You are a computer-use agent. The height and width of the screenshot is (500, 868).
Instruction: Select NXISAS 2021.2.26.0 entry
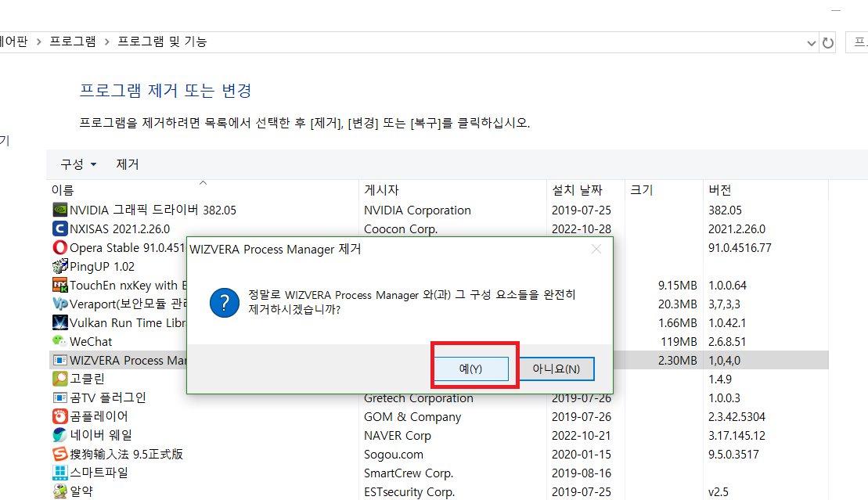[x=120, y=228]
